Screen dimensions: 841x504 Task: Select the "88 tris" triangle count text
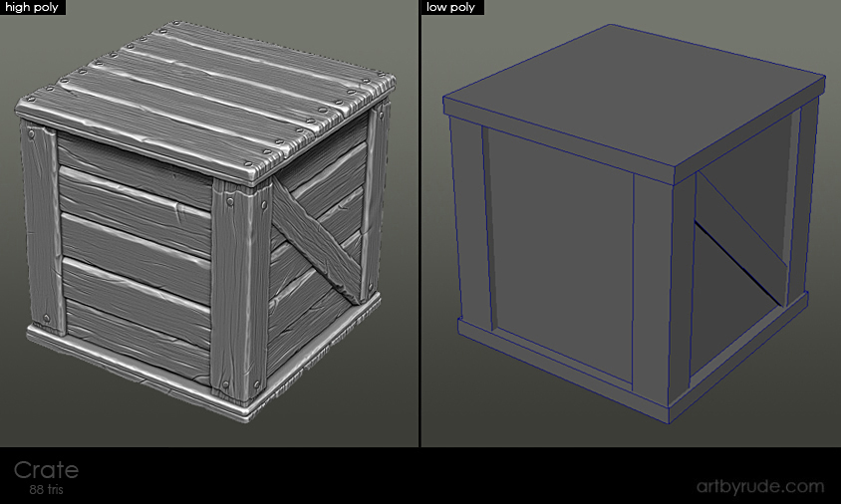click(49, 490)
